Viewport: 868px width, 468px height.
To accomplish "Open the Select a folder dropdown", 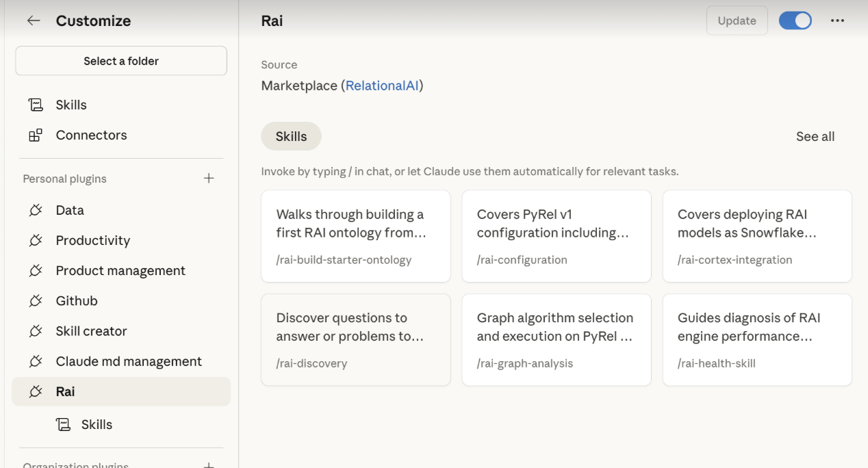I will [x=120, y=61].
